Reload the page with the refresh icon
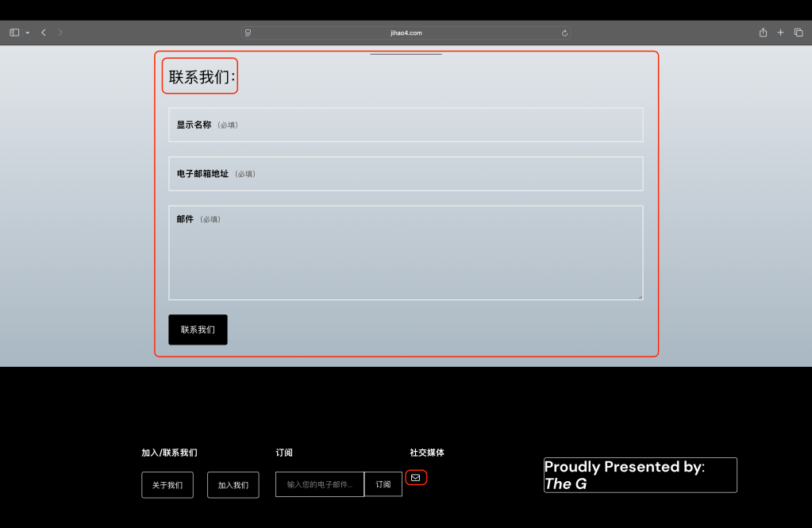The height and width of the screenshot is (528, 812). (564, 33)
